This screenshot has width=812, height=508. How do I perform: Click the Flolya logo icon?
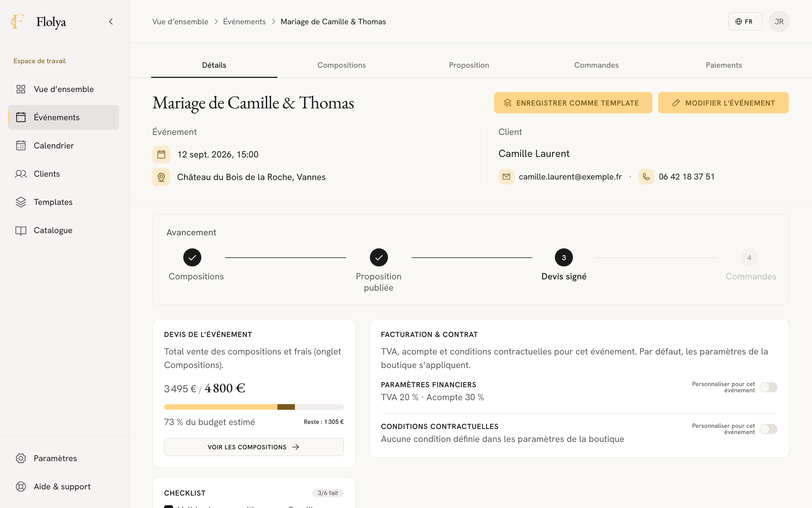17,22
